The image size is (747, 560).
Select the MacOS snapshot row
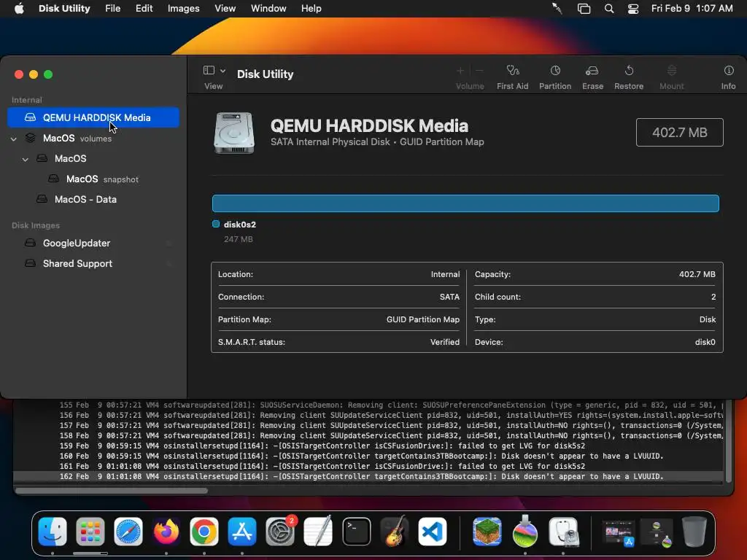tap(93, 179)
